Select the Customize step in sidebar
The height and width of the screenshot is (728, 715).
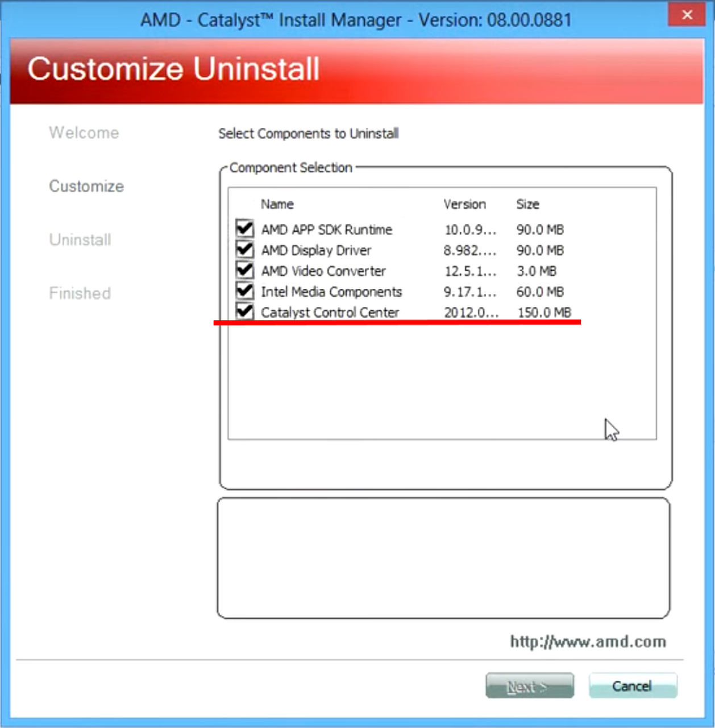pos(86,186)
